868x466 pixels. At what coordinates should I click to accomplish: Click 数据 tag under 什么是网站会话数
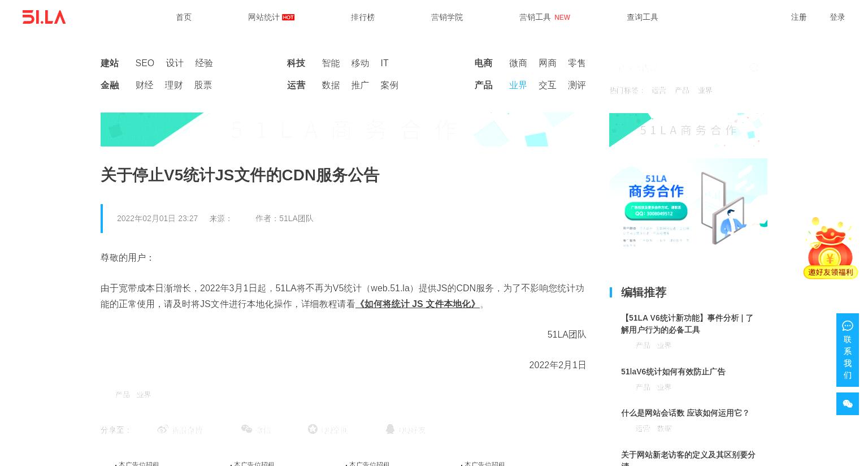tap(665, 429)
